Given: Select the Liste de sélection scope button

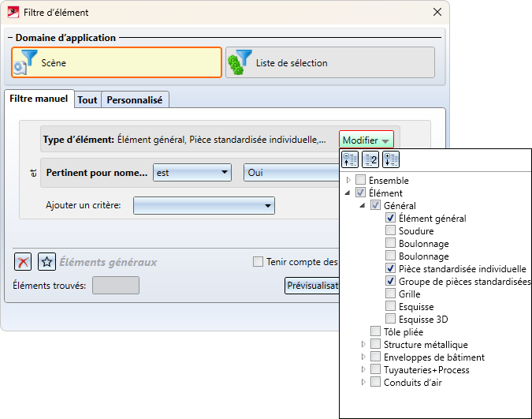Looking at the screenshot, I should 329,62.
